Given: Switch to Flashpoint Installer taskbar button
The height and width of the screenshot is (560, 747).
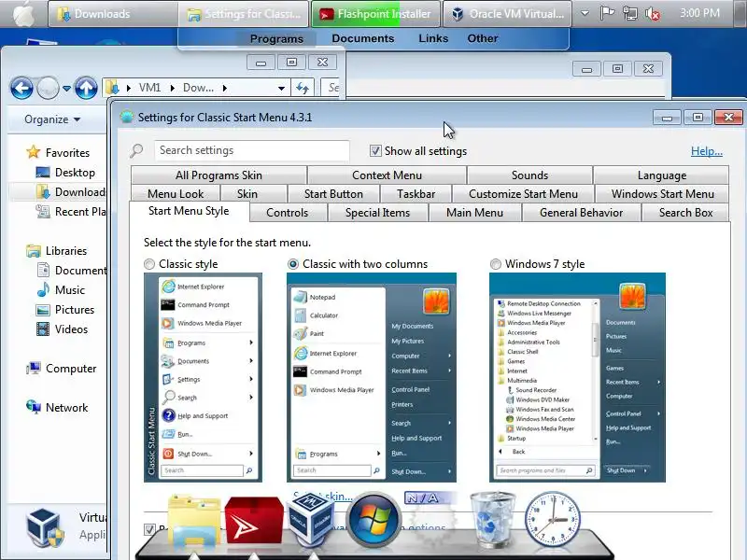Looking at the screenshot, I should (x=375, y=14).
